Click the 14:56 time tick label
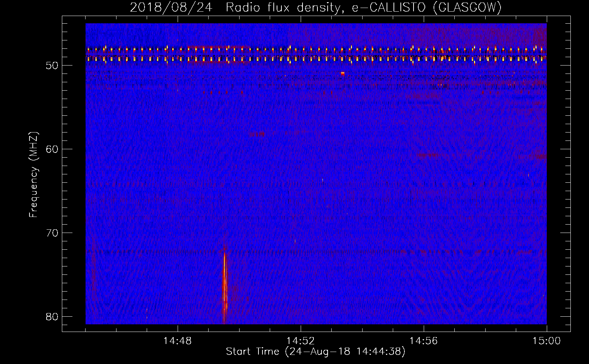Viewport: 589px width, 364px height. coord(423,341)
